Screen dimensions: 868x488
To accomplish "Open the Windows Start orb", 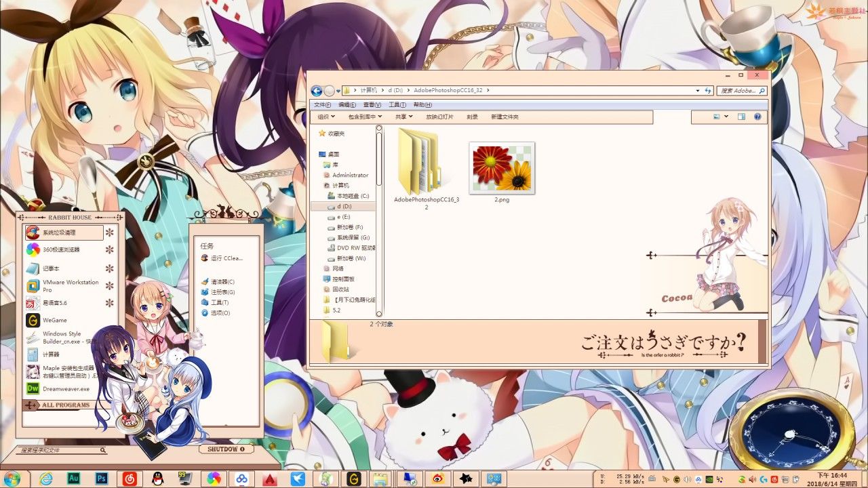I will [12, 479].
